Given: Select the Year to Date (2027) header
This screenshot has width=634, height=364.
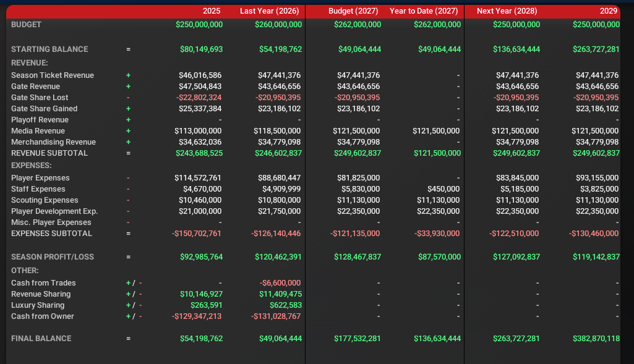Looking at the screenshot, I should coord(424,11).
